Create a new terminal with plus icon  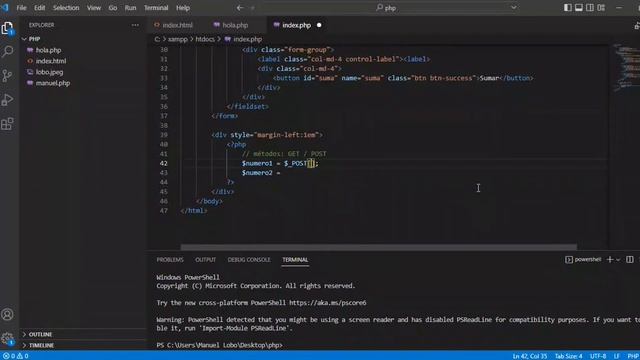610,260
